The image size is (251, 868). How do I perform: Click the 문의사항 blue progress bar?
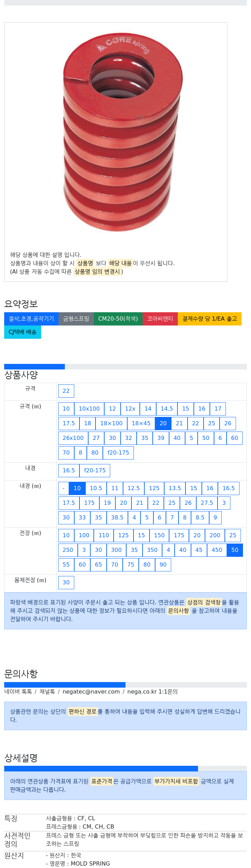click(x=65, y=685)
